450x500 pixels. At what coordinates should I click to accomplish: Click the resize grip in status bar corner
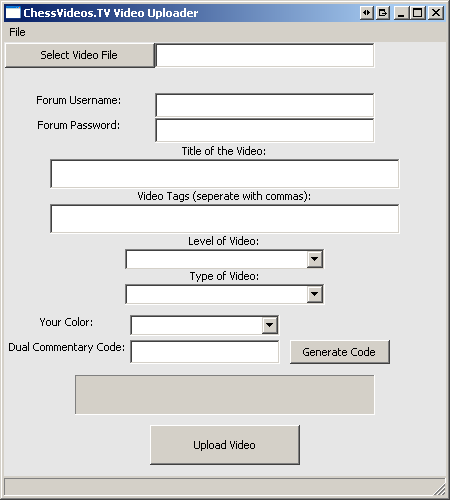pos(440,489)
